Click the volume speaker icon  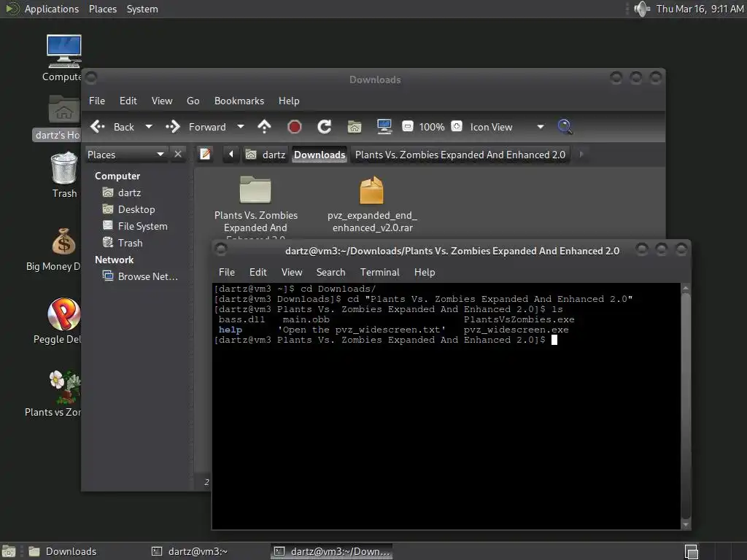[642, 9]
